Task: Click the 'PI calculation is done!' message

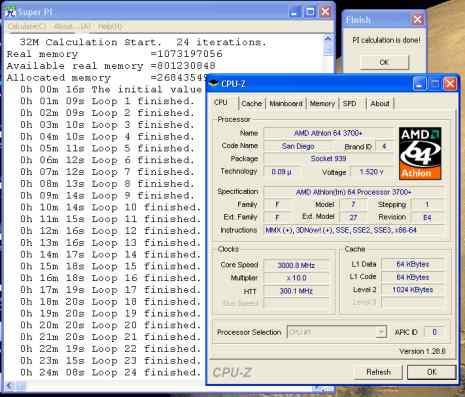Action: pos(386,40)
